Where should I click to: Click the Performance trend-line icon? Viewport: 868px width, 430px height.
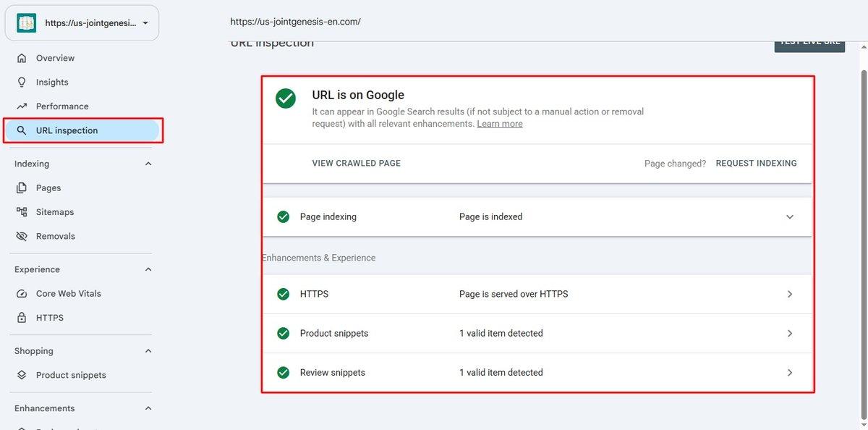click(x=22, y=106)
